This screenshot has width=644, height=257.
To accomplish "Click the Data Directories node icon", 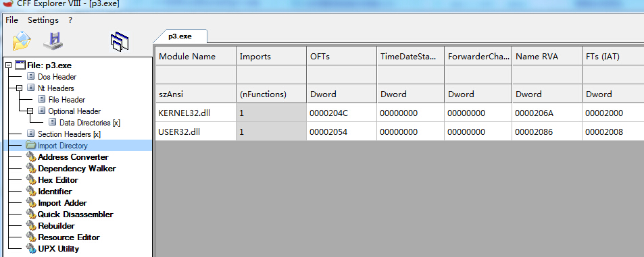I will tap(52, 123).
